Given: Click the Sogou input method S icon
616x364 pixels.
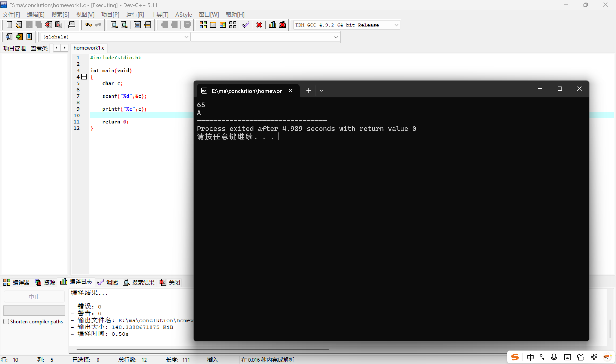Looking at the screenshot, I should (x=515, y=357).
